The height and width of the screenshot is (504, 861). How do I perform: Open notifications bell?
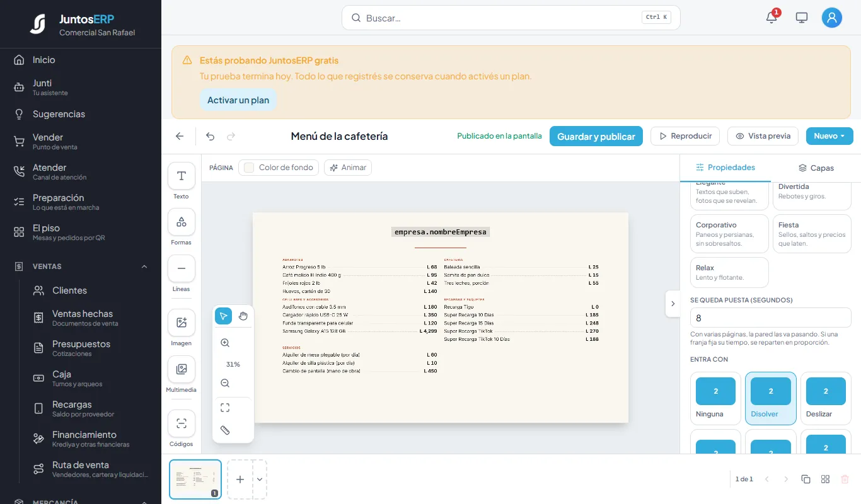tap(771, 18)
